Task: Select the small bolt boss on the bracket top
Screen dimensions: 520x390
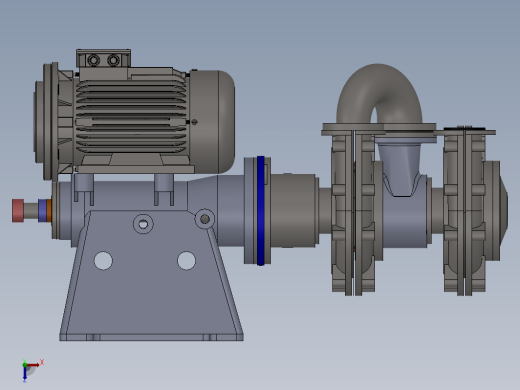Action: 143,224
